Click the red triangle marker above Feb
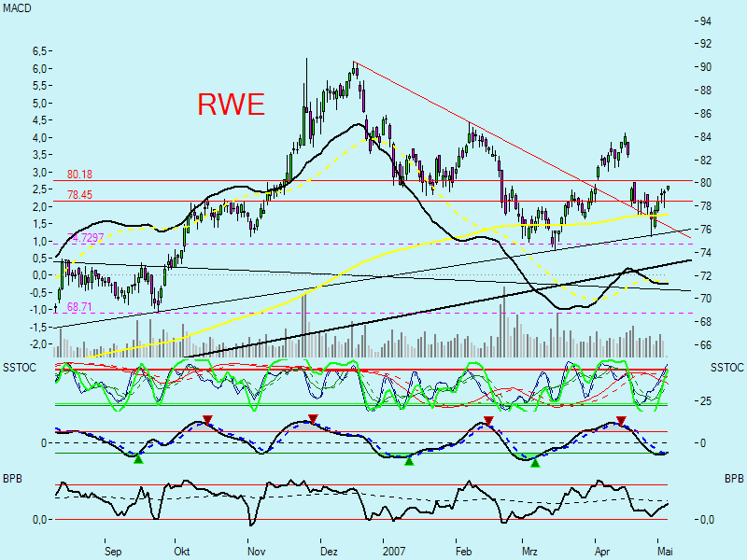Viewport: 747px width, 560px height. (x=486, y=422)
